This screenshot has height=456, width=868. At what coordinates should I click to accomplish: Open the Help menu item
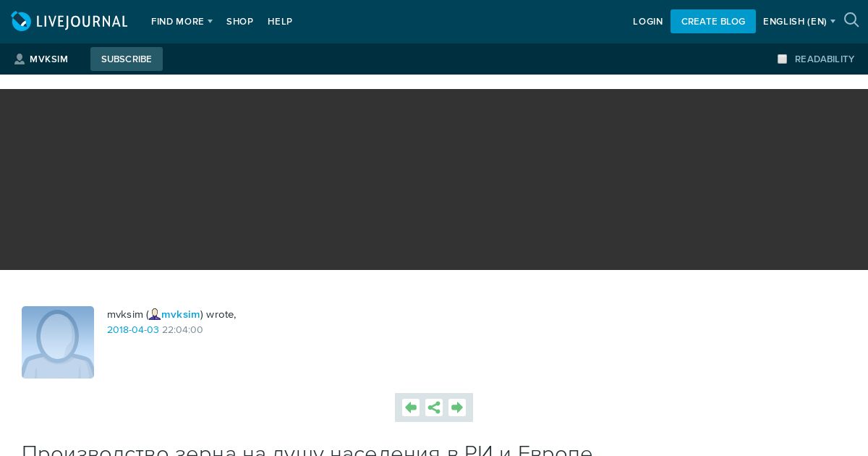(280, 22)
